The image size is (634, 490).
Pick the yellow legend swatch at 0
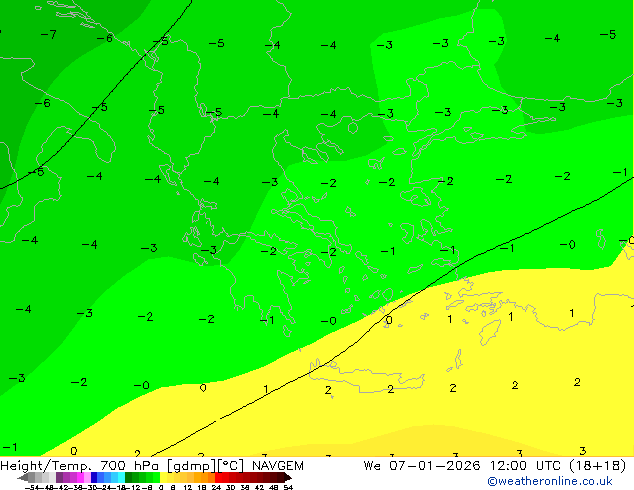point(163,477)
